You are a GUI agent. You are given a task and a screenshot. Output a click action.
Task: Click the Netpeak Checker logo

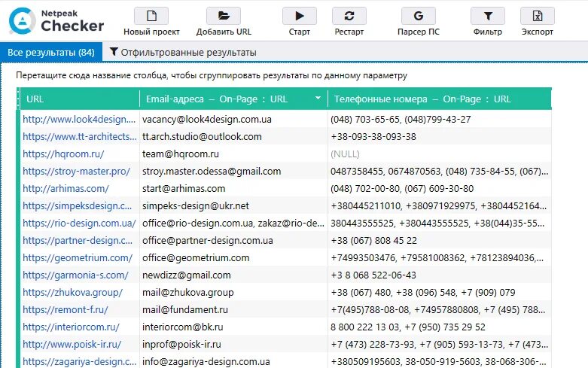coord(56,21)
